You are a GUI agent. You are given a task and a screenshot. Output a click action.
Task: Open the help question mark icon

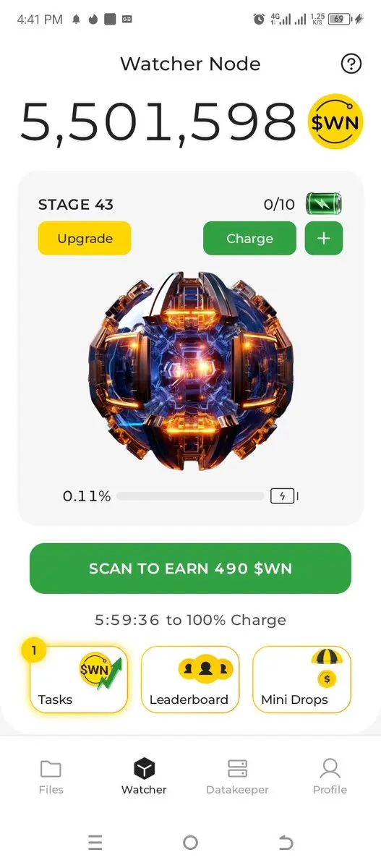351,64
